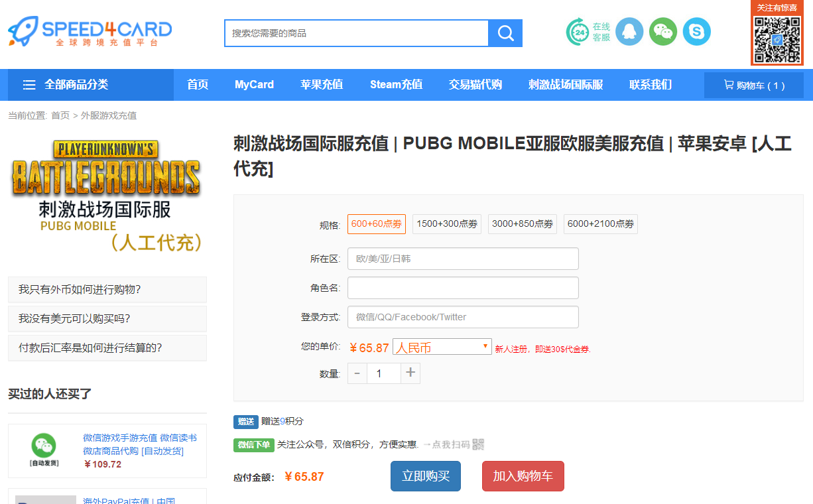Open 微信游戏手游充值 product link
Screen dimensions: 813x504
coord(140,444)
